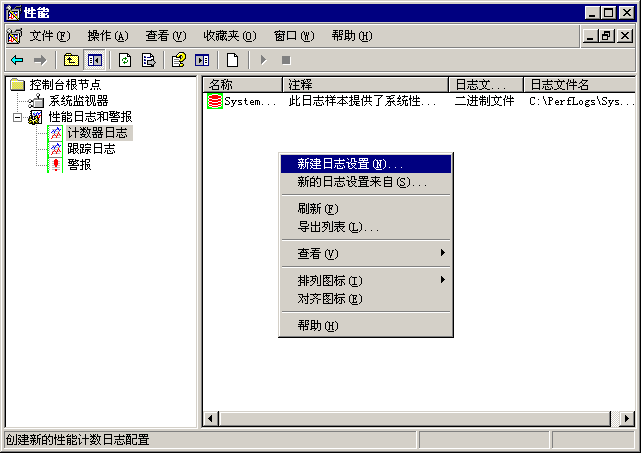The height and width of the screenshot is (453, 641).
Task: Open the 文件(F) menu
Action: click(50, 36)
